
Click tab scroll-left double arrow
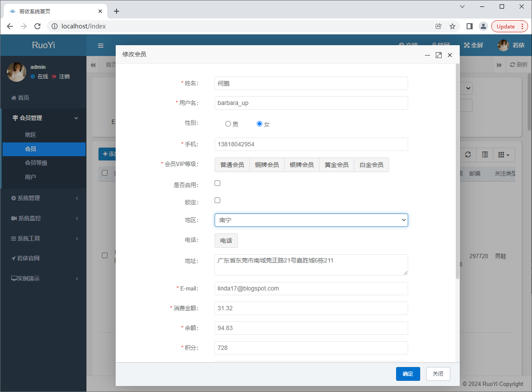click(93, 65)
